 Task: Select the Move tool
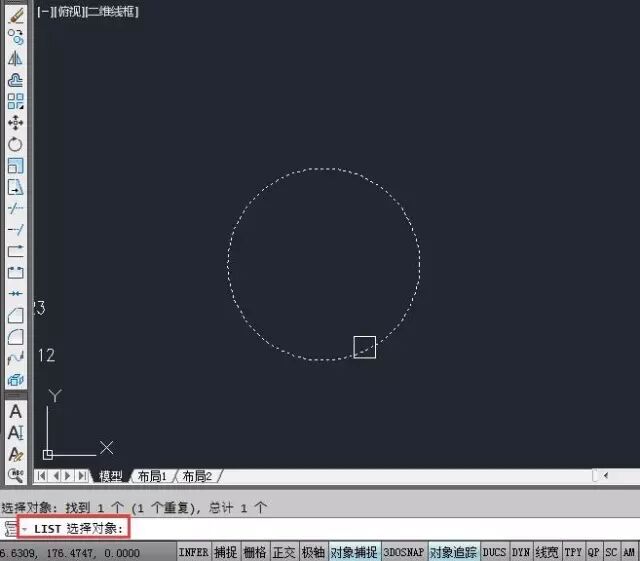pyautogui.click(x=16, y=122)
